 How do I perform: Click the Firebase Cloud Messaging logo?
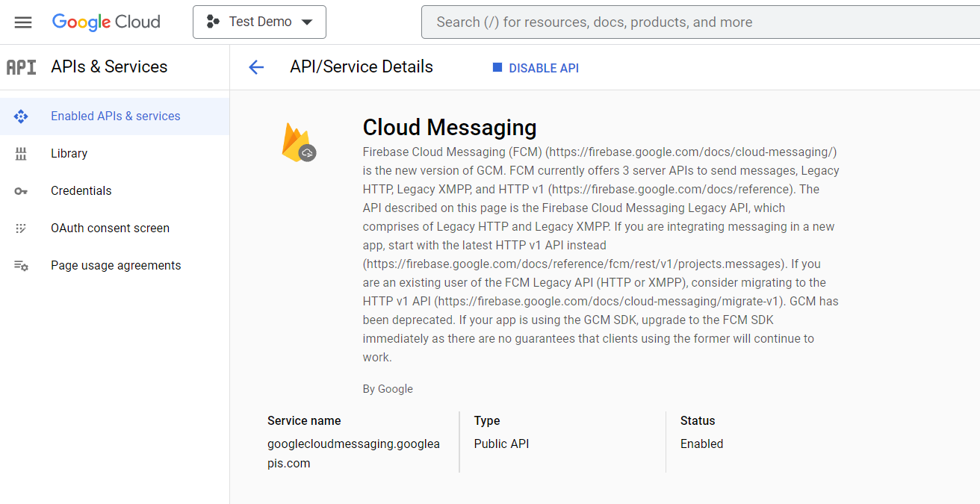pyautogui.click(x=299, y=142)
